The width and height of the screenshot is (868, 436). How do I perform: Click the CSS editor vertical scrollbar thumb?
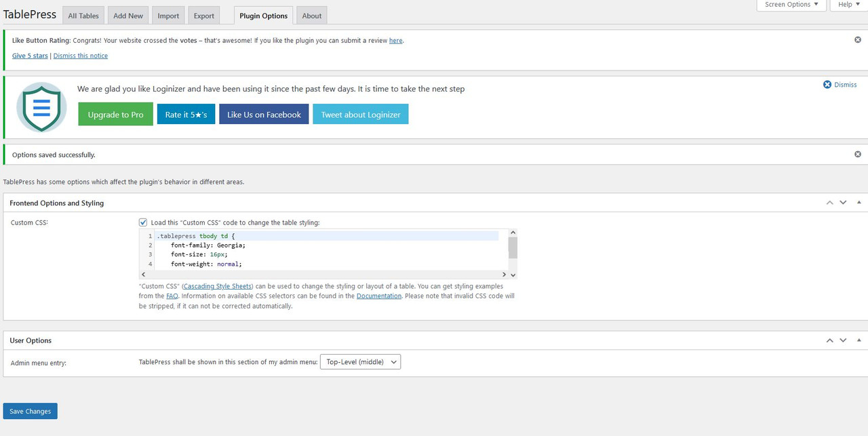513,247
